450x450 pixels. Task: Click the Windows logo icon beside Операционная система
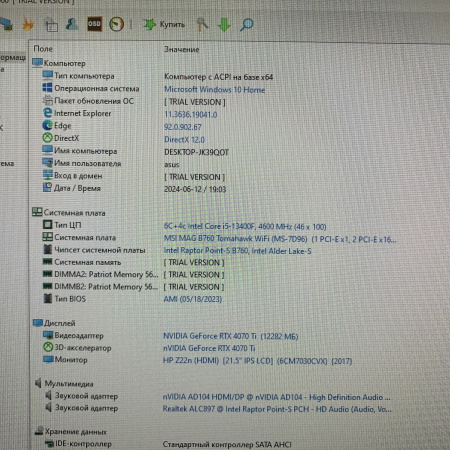pos(47,88)
